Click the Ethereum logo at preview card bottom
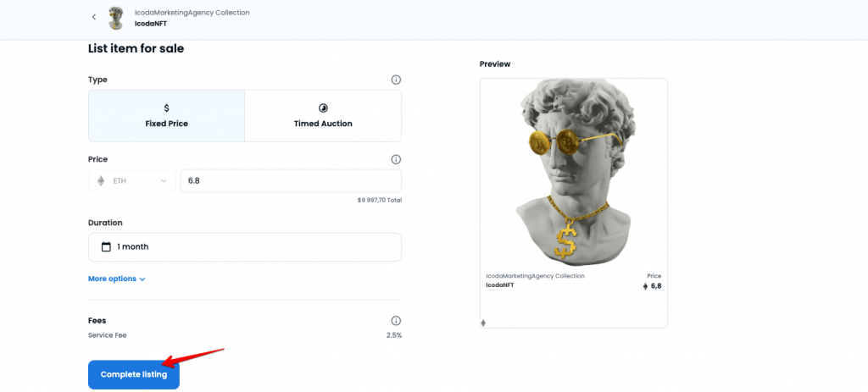This screenshot has height=392, width=868. click(x=483, y=323)
